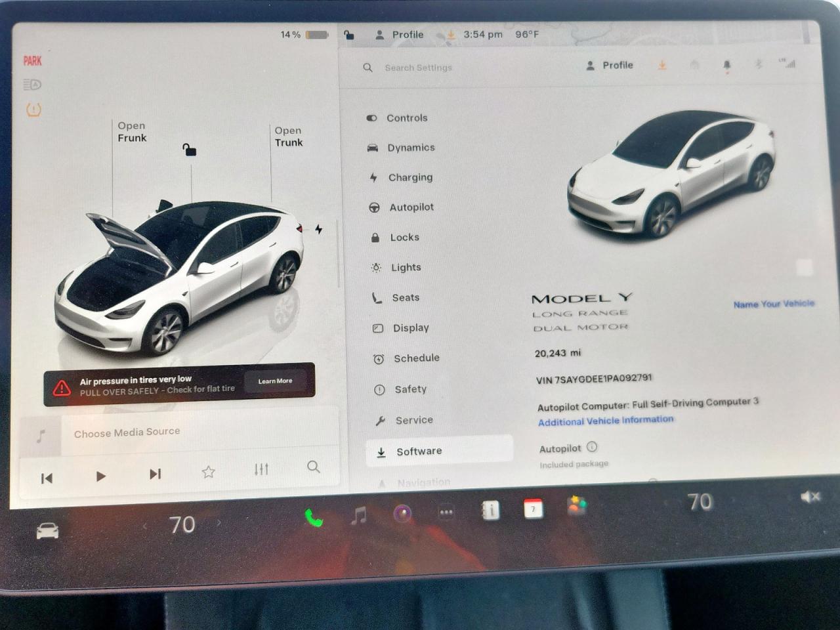Viewport: 840px width, 630px height.
Task: Favorite the current track with the star
Action: (x=208, y=472)
